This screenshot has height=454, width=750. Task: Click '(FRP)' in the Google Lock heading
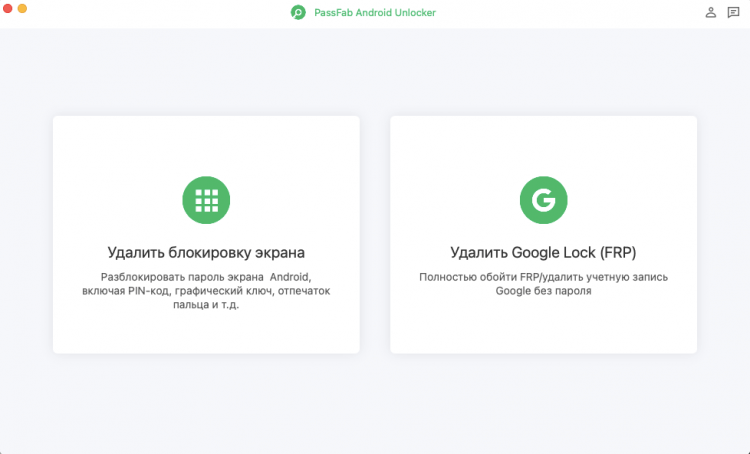click(617, 252)
